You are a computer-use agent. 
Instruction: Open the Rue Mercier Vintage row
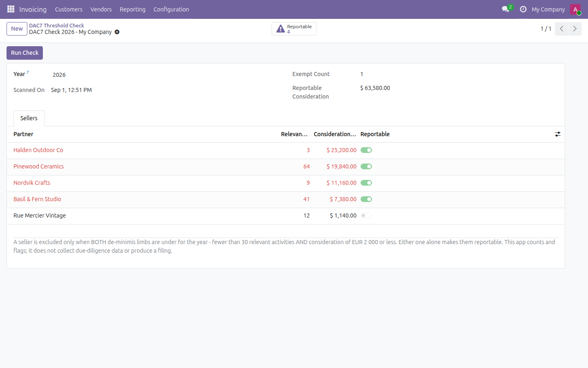coord(286,216)
